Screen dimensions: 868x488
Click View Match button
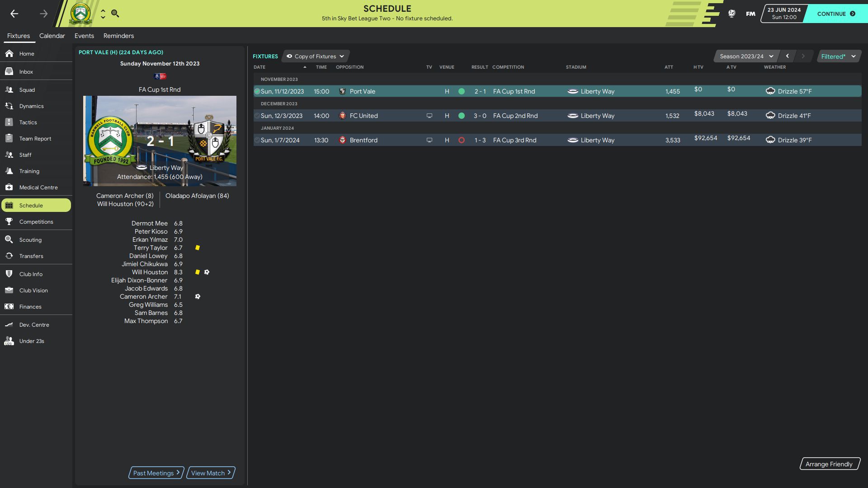click(211, 473)
